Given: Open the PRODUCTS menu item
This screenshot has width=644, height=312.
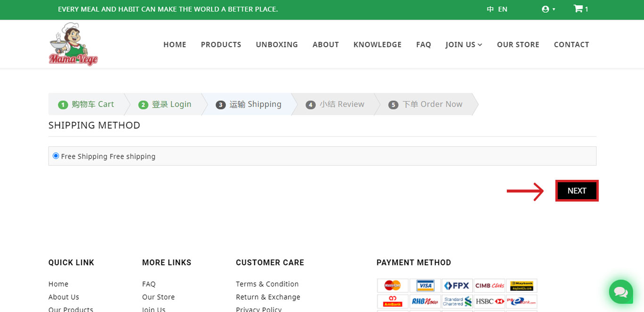Looking at the screenshot, I should 221,44.
